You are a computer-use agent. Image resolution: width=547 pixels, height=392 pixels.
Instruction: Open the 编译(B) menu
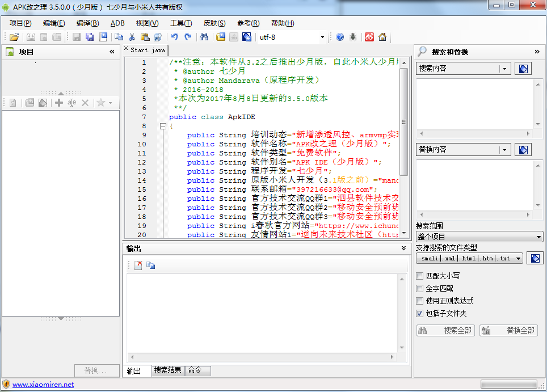[87, 23]
